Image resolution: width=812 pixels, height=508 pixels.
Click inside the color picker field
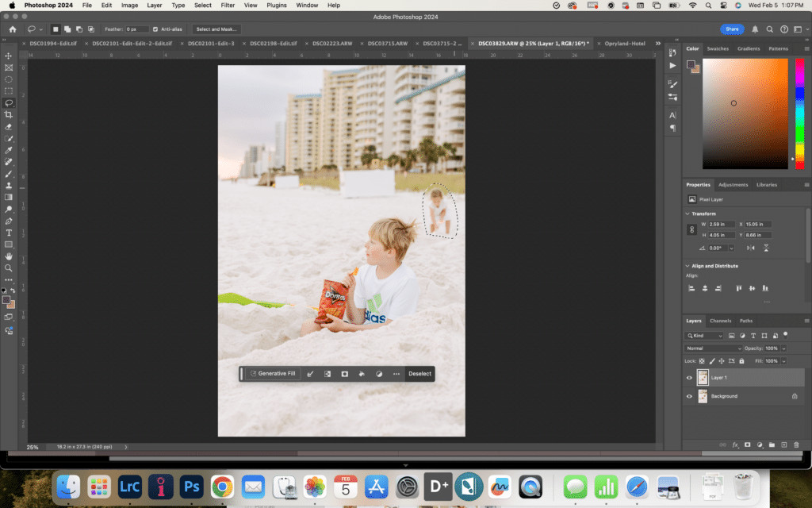click(745, 114)
